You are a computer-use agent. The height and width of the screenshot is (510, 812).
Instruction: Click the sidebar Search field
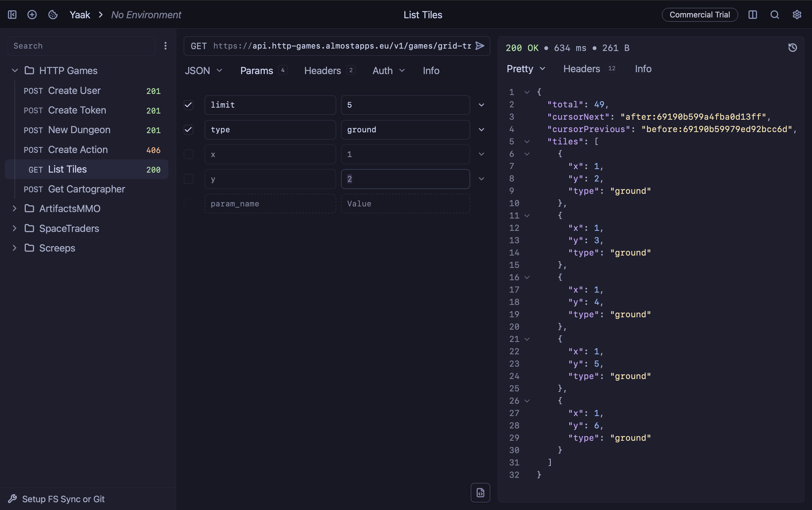(x=81, y=46)
